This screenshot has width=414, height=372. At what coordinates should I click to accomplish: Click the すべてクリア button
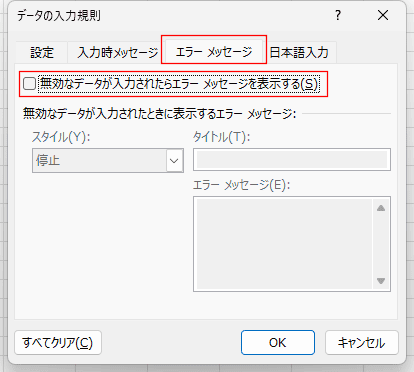[x=58, y=343]
